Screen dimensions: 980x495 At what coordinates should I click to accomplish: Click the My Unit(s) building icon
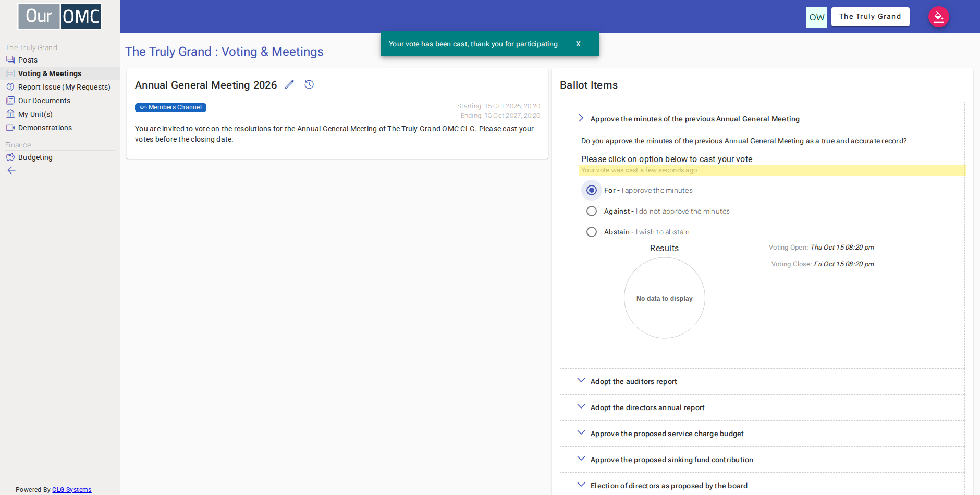10,114
